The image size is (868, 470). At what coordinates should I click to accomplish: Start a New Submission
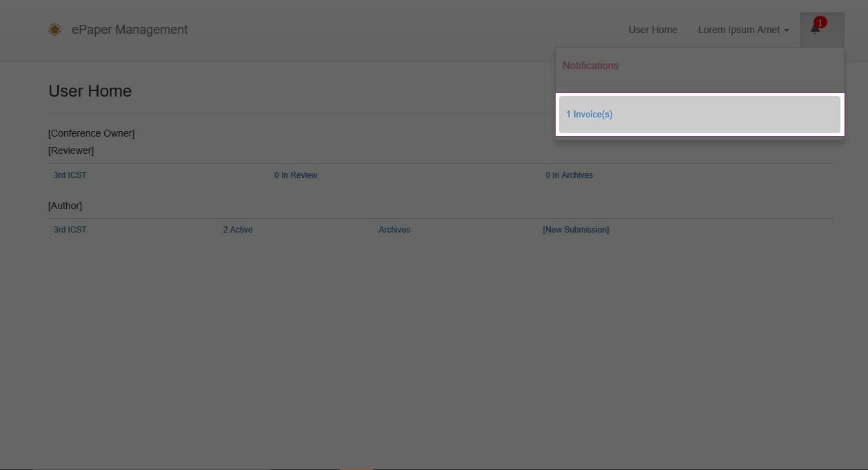tap(576, 230)
